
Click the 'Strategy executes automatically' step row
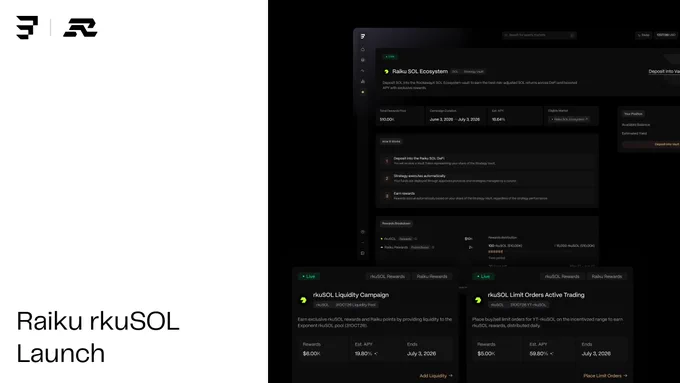487,178
